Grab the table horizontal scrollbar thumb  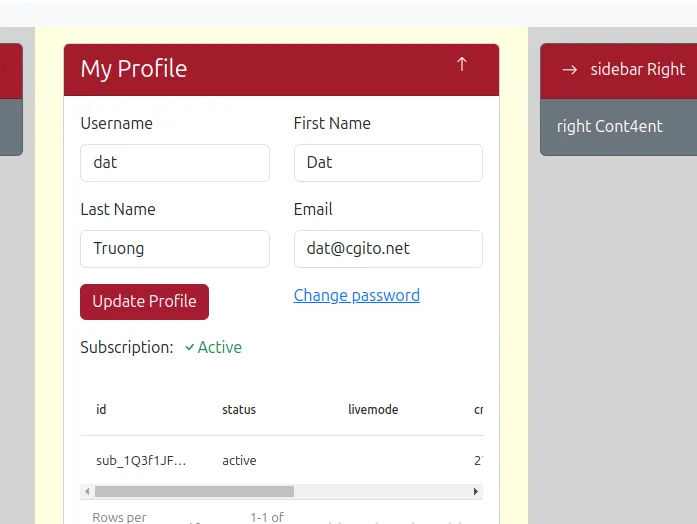click(x=194, y=492)
